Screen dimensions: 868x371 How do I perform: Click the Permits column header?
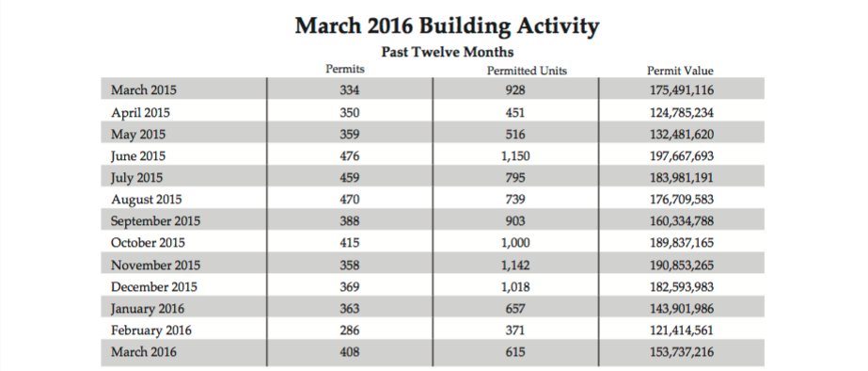(345, 70)
